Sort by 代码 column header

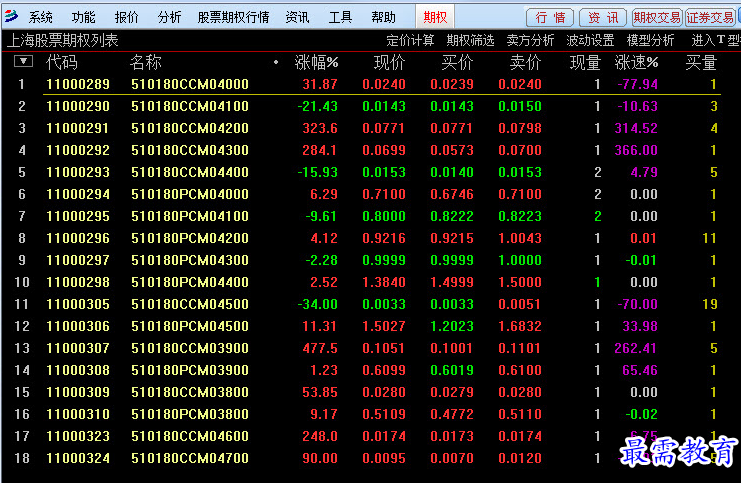tap(62, 62)
